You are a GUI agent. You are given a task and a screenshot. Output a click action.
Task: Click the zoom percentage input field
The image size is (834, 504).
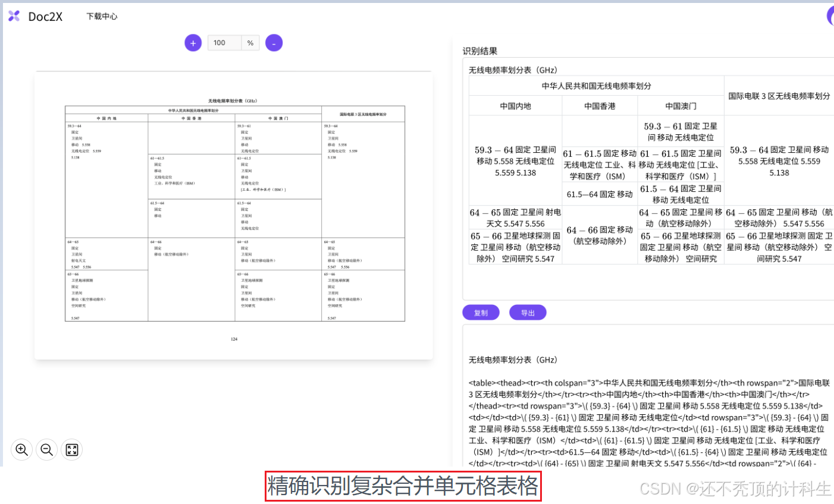(x=224, y=43)
